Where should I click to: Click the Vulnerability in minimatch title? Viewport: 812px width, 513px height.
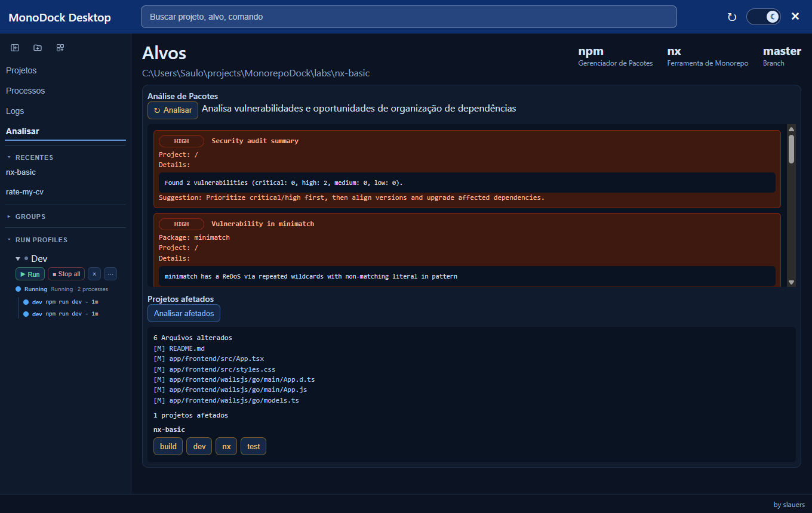pyautogui.click(x=263, y=224)
